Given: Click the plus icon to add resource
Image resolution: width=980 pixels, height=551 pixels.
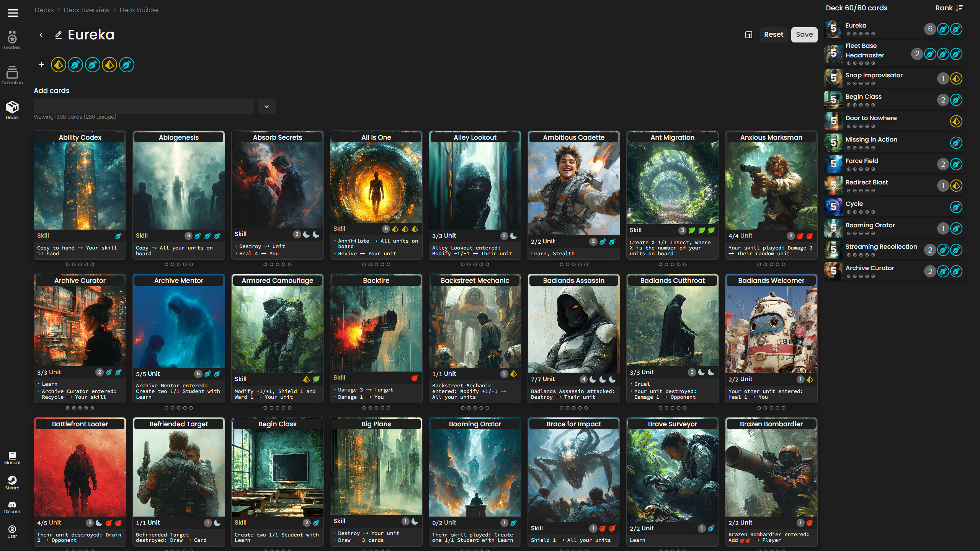Looking at the screenshot, I should tap(41, 65).
